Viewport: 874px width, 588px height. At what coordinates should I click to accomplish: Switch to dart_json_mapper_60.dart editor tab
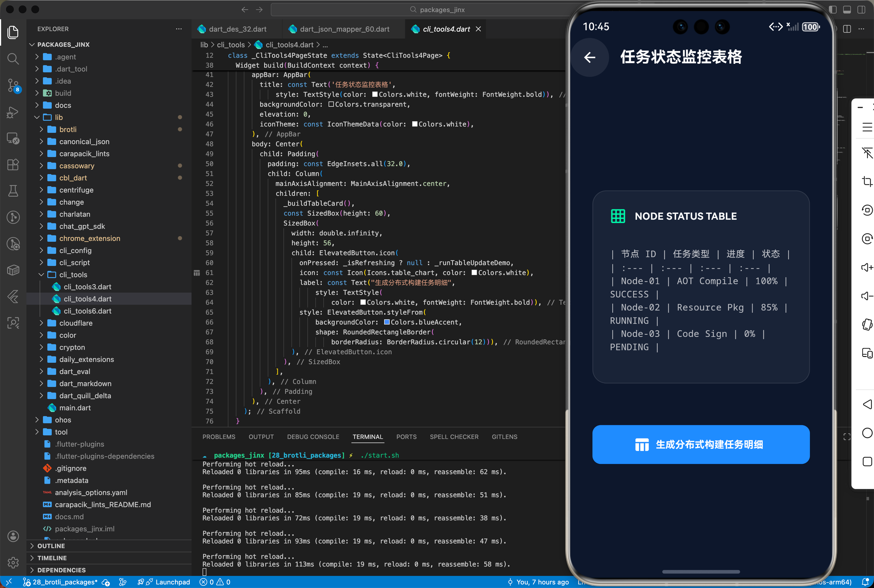coord(344,29)
